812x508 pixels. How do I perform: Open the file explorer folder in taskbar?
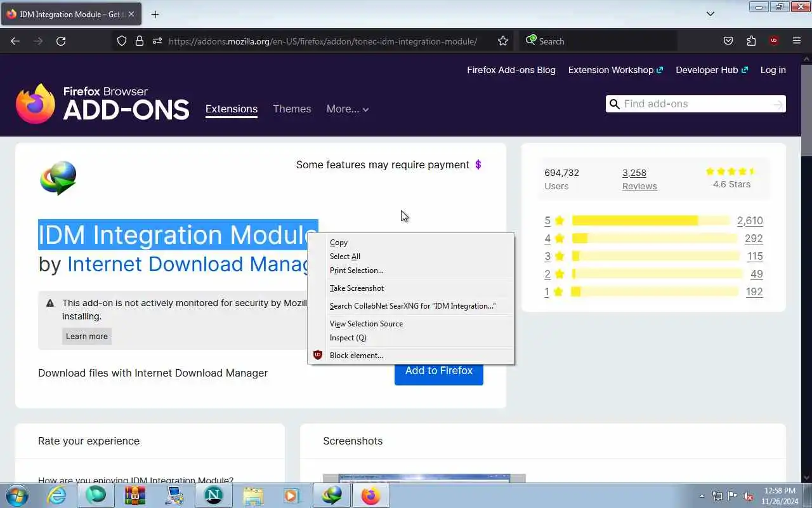tap(252, 495)
